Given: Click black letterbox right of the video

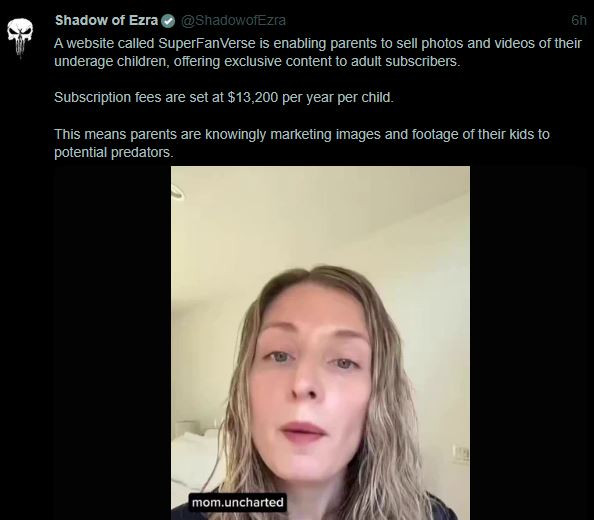Looking at the screenshot, I should [528, 343].
